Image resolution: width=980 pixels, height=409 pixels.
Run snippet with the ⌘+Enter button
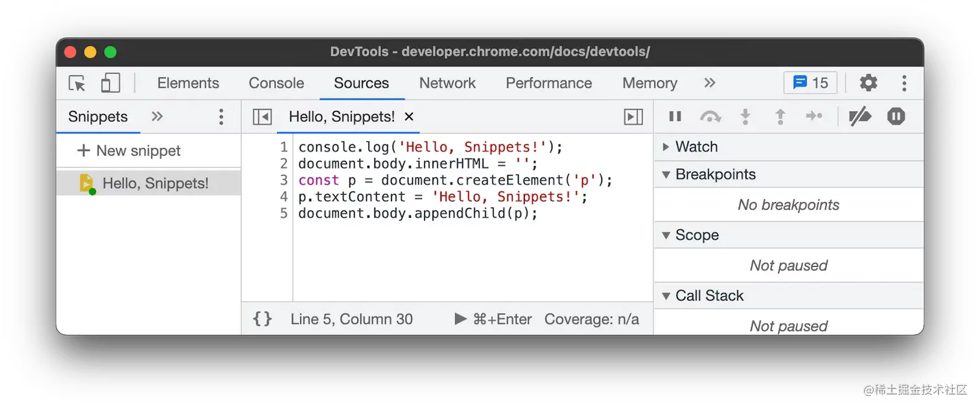click(x=493, y=319)
